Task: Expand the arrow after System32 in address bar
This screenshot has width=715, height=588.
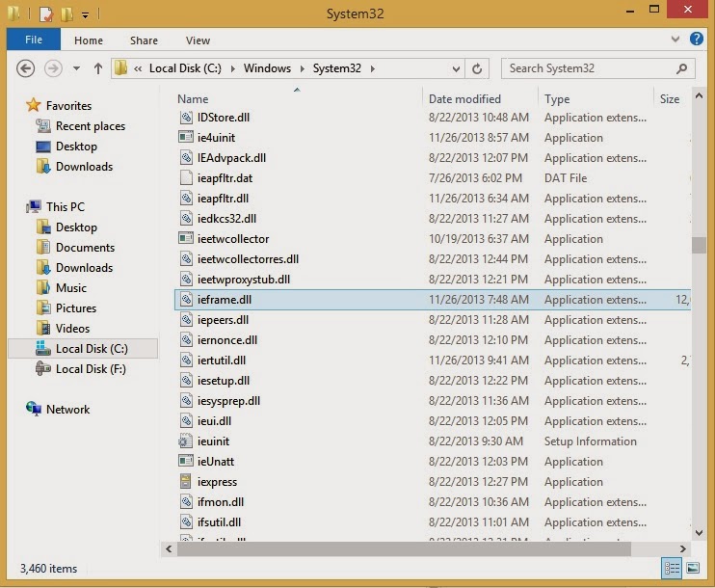Action: coord(373,68)
